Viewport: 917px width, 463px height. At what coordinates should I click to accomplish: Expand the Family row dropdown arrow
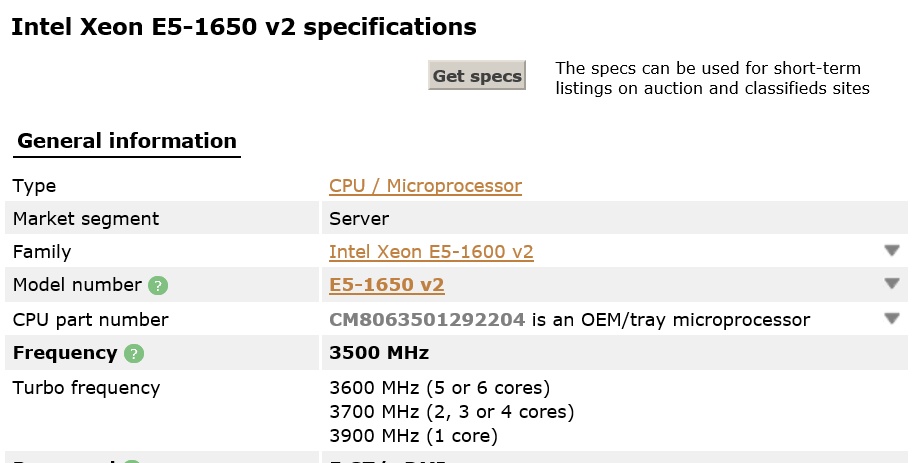[x=891, y=251]
